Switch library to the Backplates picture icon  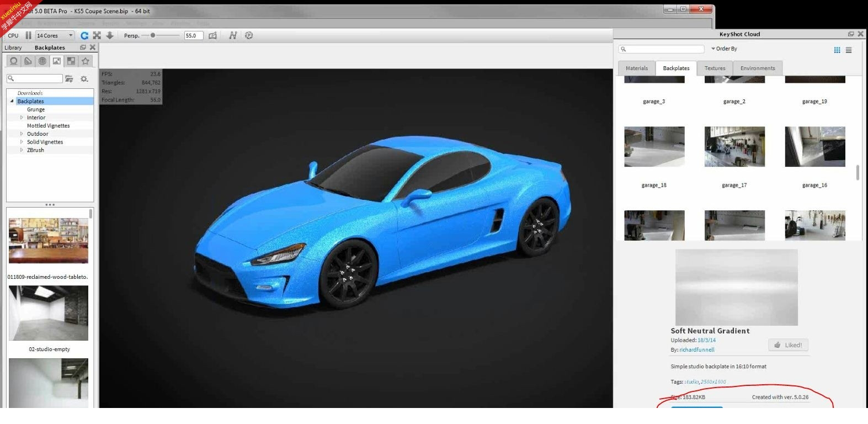[x=57, y=61]
